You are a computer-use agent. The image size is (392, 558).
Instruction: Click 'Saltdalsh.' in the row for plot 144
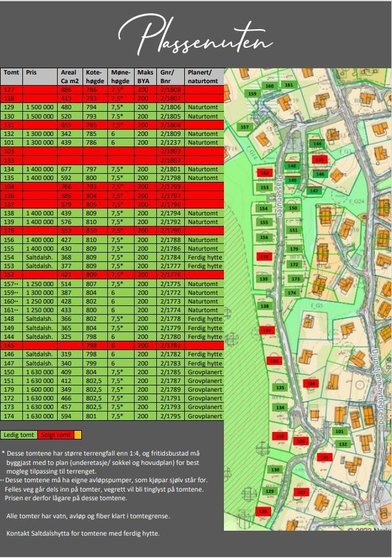(39, 336)
